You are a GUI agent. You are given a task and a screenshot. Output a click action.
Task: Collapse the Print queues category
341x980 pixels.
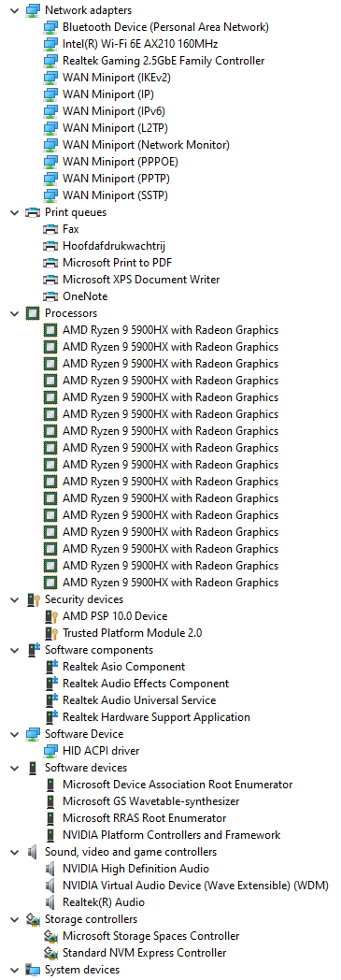click(x=14, y=212)
